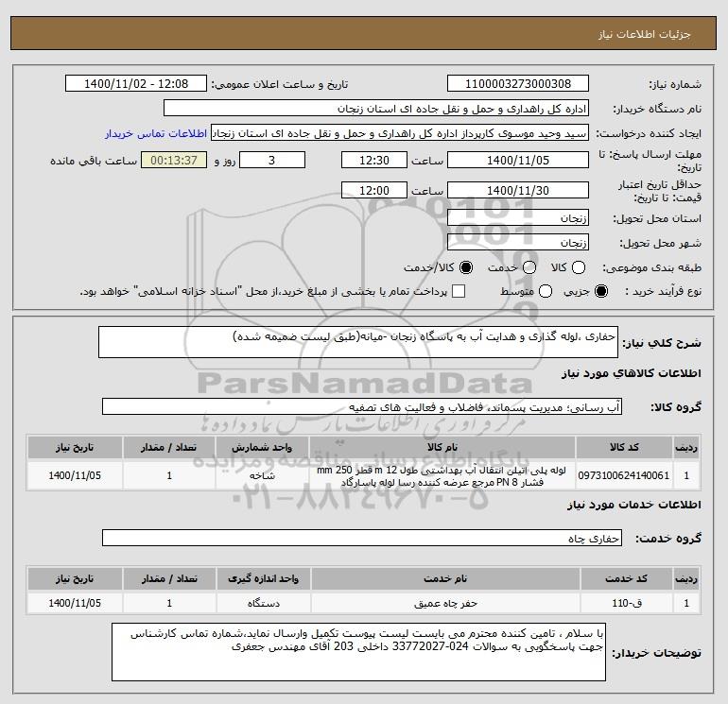Click the طبقه بندی موضوعی label
The image size is (728, 704).
(651, 267)
